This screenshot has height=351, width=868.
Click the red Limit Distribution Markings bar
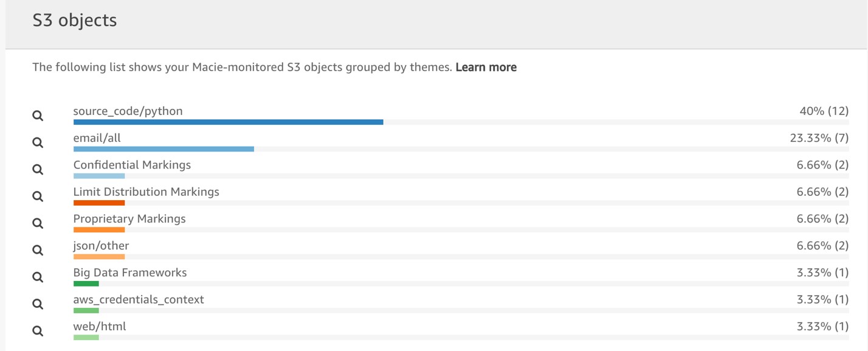point(99,203)
